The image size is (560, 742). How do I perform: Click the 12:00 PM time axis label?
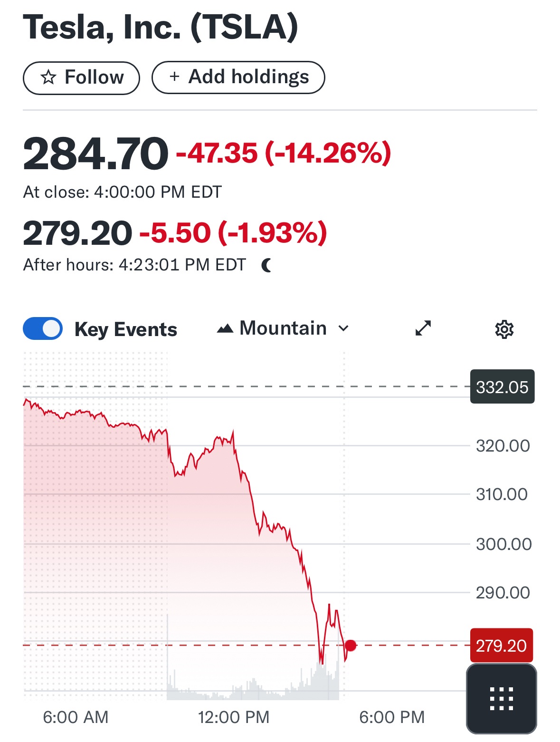pyautogui.click(x=234, y=717)
